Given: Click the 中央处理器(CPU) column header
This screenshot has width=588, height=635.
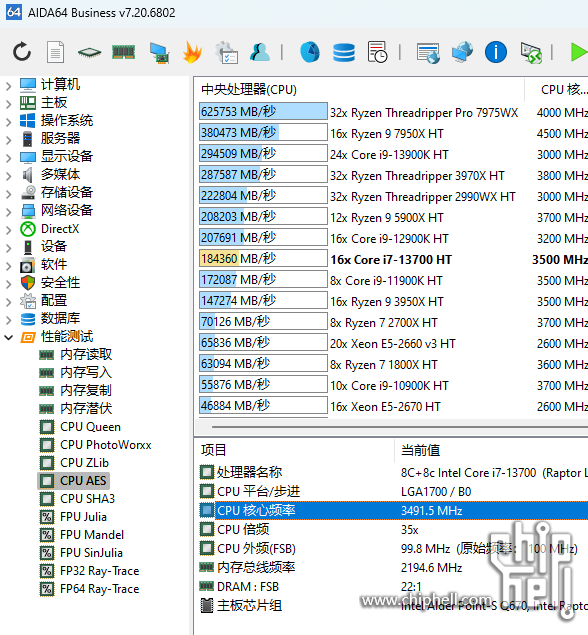Looking at the screenshot, I should click(360, 89).
